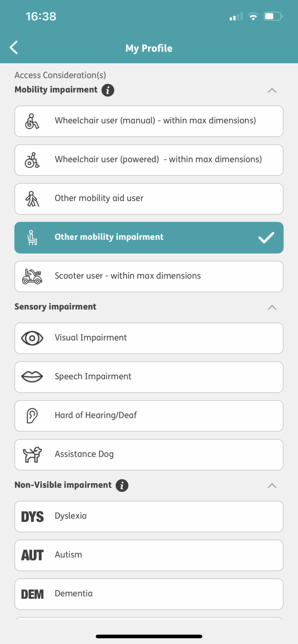Deselect the Other mobility impairment option
The width and height of the screenshot is (298, 644).
pos(149,237)
